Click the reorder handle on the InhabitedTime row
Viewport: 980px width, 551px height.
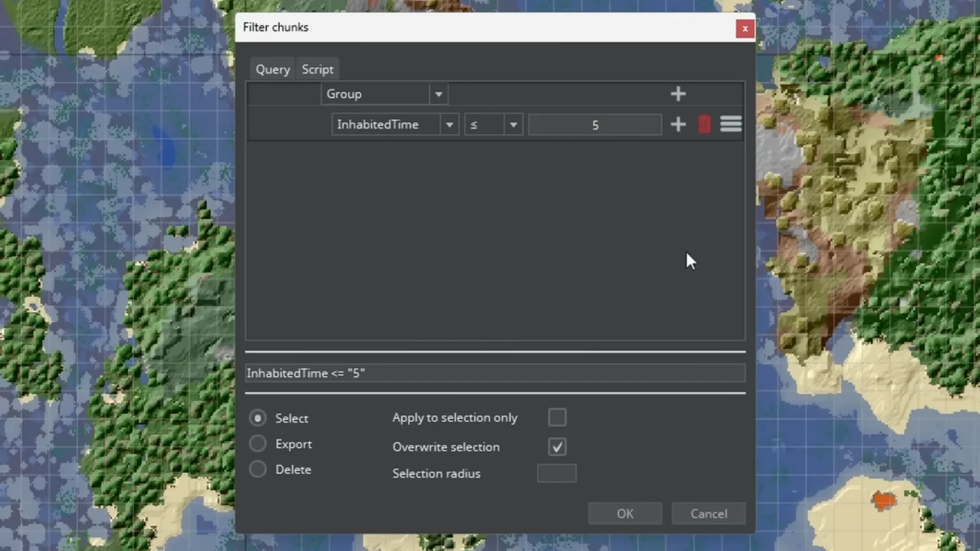point(731,124)
